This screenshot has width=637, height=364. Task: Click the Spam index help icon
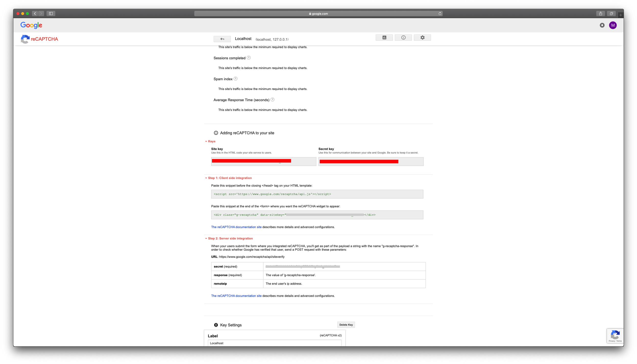[235, 79]
